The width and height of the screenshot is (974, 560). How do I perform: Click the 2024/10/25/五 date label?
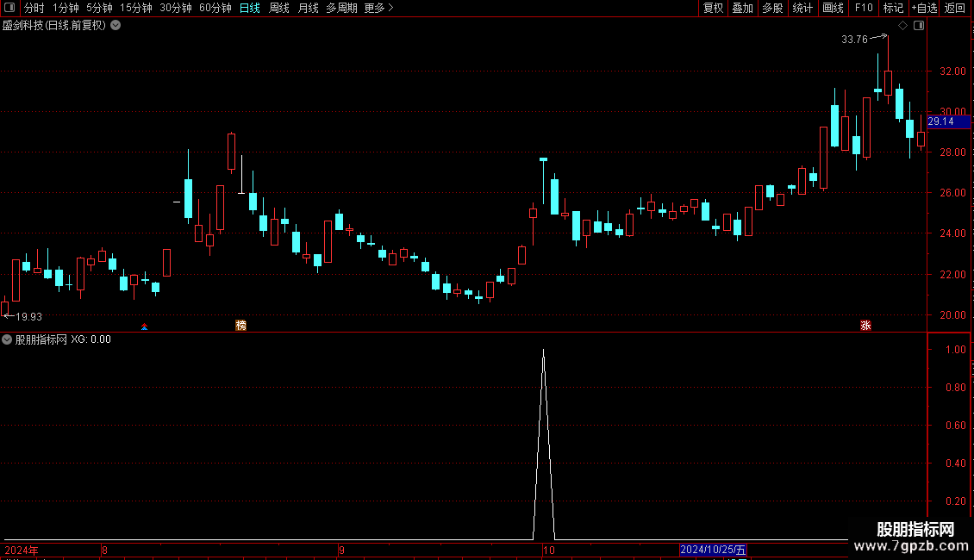tap(713, 550)
